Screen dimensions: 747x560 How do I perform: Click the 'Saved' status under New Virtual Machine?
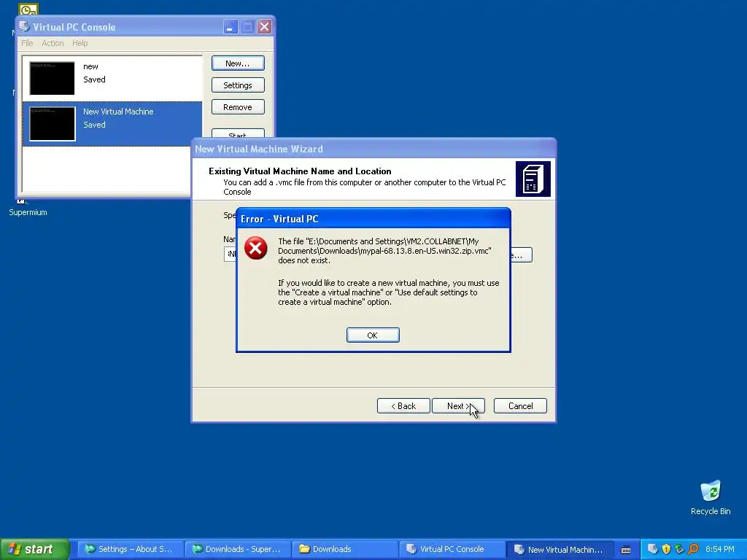point(94,125)
